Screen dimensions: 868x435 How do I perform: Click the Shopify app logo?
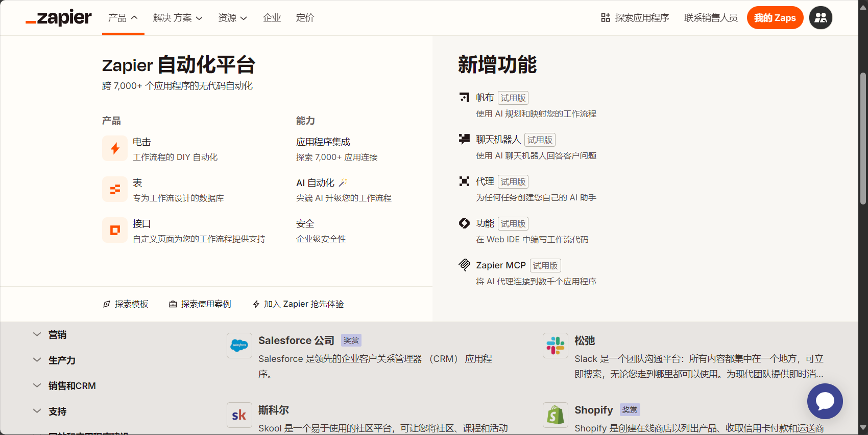coord(556,415)
